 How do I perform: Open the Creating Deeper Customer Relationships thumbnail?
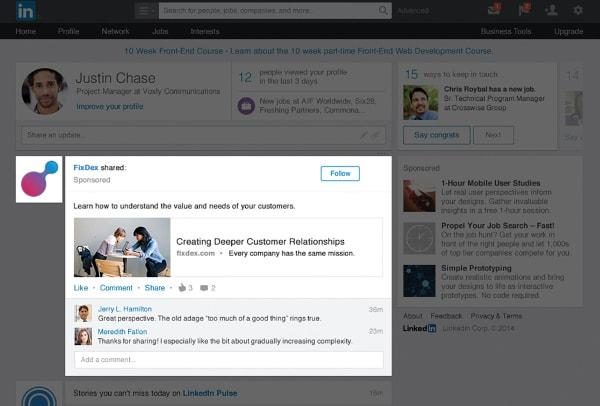click(x=122, y=247)
